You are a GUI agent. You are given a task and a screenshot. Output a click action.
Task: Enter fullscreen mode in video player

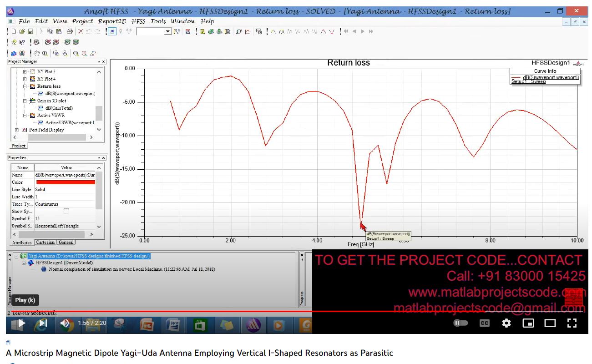[572, 323]
